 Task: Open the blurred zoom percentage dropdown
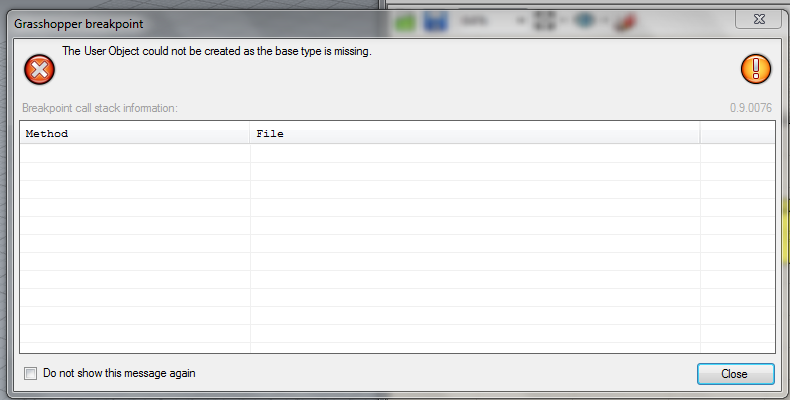(x=491, y=21)
